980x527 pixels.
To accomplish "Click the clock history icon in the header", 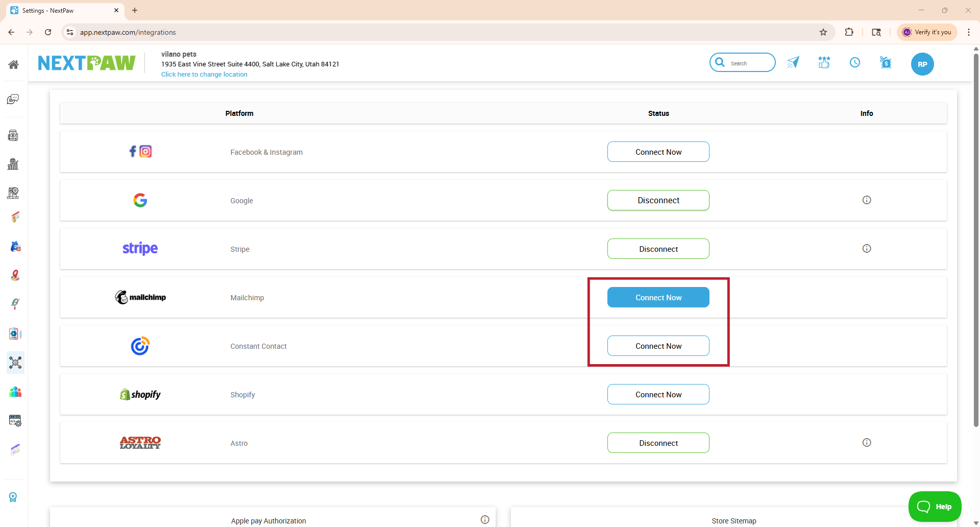I will click(x=855, y=62).
